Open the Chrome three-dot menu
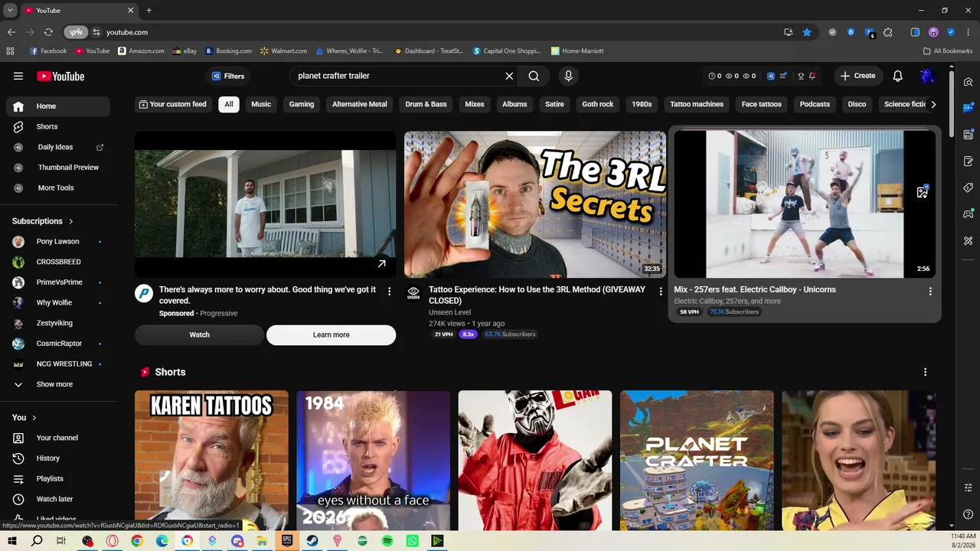 (x=969, y=32)
